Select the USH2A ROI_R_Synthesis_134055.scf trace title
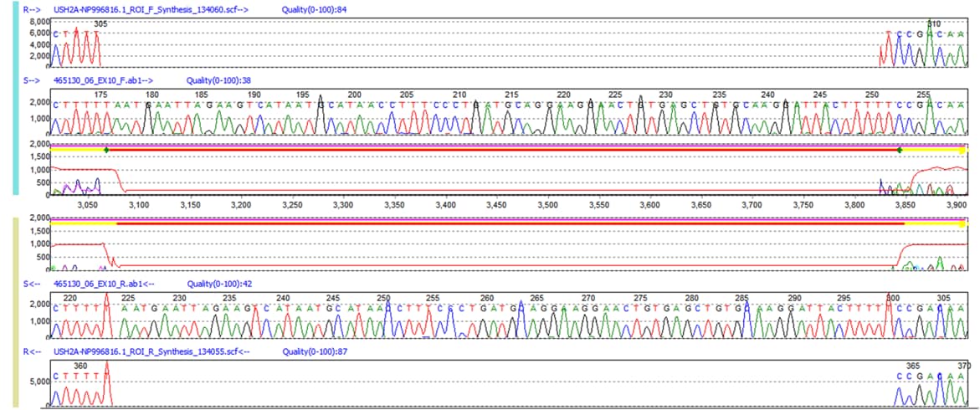The height and width of the screenshot is (410, 980). 153,351
